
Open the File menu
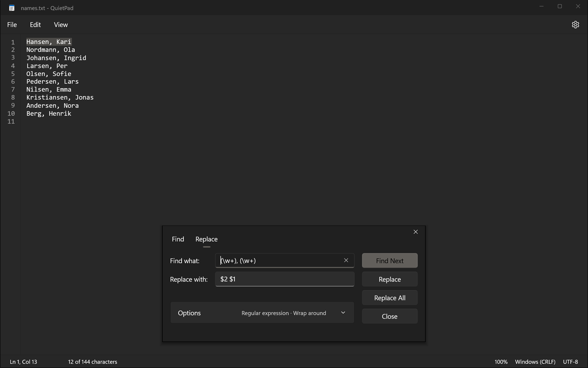12,25
